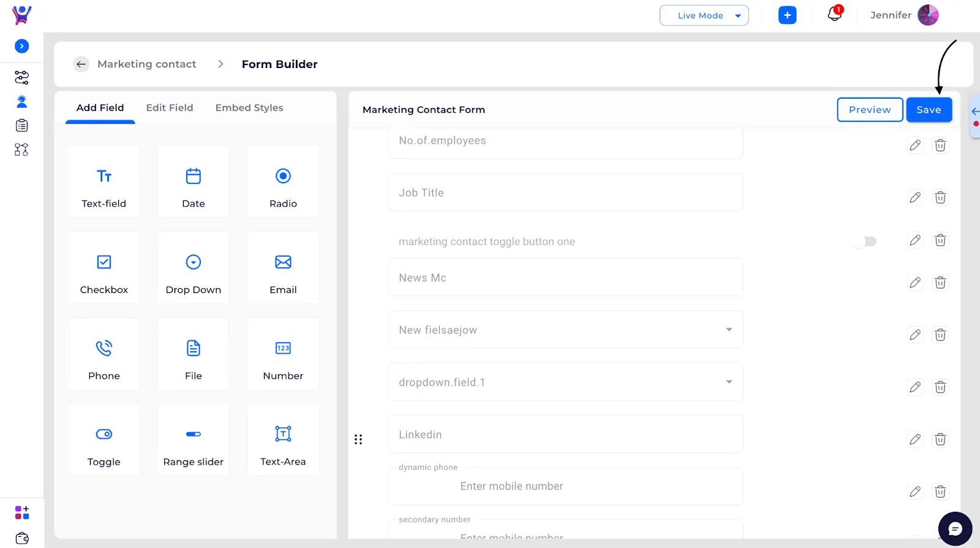This screenshot has height=548, width=980.
Task: Add an Email field
Action: (283, 268)
